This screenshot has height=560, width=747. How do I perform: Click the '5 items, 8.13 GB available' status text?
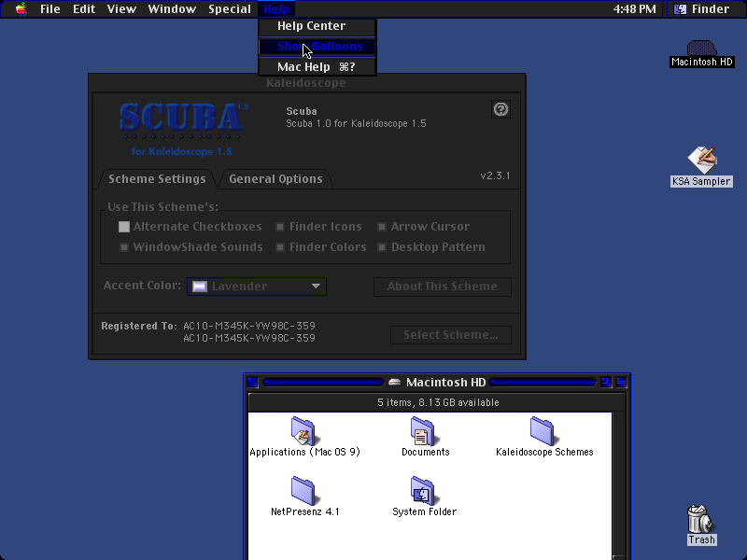pos(438,402)
